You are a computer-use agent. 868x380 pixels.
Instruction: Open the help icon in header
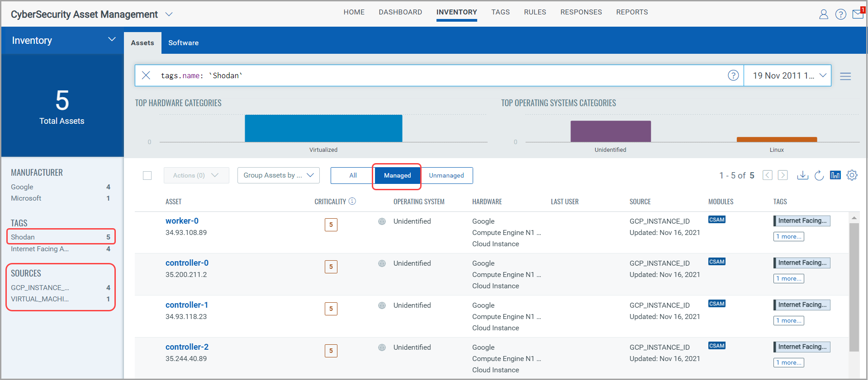(x=840, y=14)
